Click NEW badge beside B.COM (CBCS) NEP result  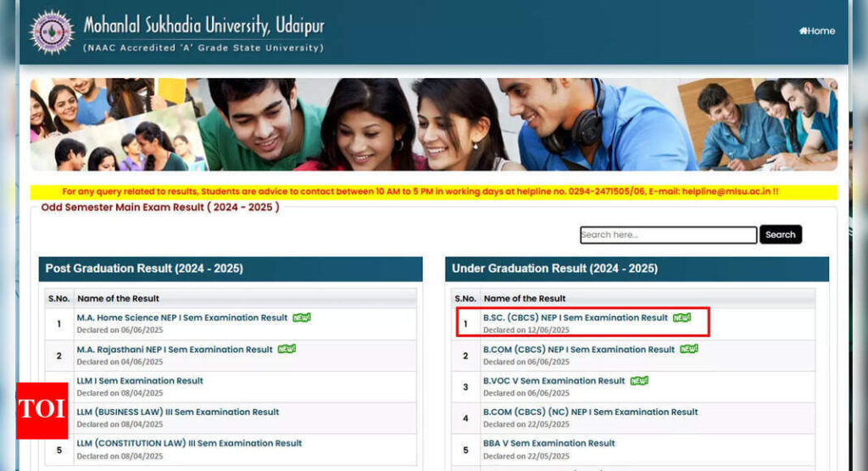pos(689,349)
